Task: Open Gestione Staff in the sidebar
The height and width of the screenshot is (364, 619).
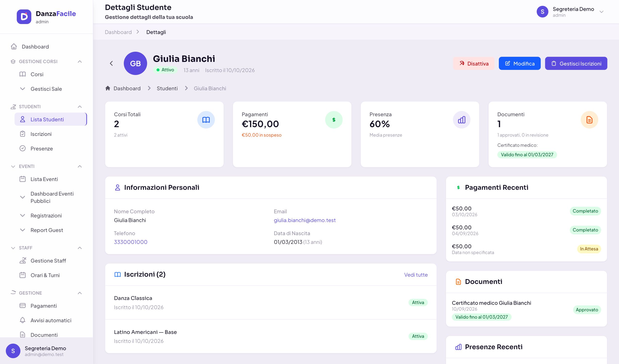Action: pyautogui.click(x=50, y=261)
